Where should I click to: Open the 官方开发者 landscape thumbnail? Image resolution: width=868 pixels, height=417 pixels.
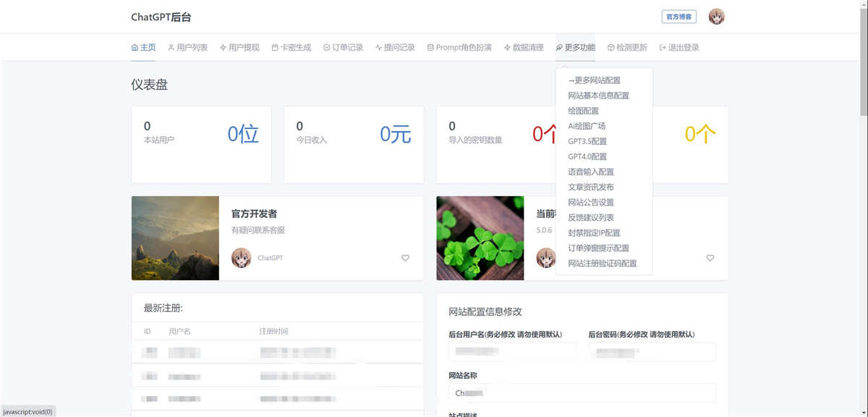click(175, 238)
